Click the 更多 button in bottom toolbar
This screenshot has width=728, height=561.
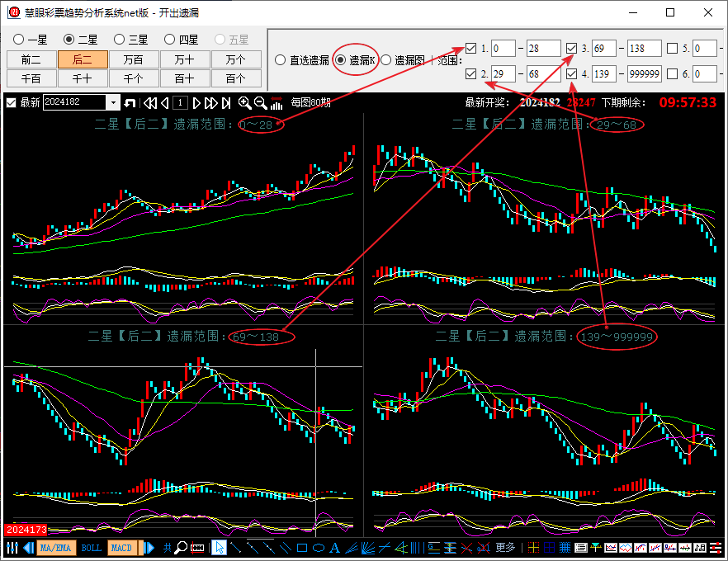click(x=505, y=548)
